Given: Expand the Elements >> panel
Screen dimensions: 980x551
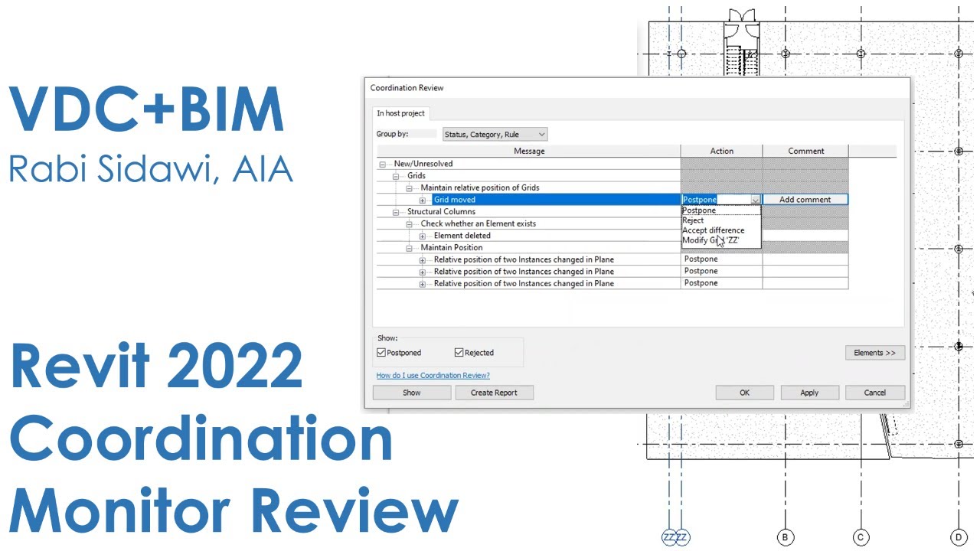Looking at the screenshot, I should click(874, 353).
